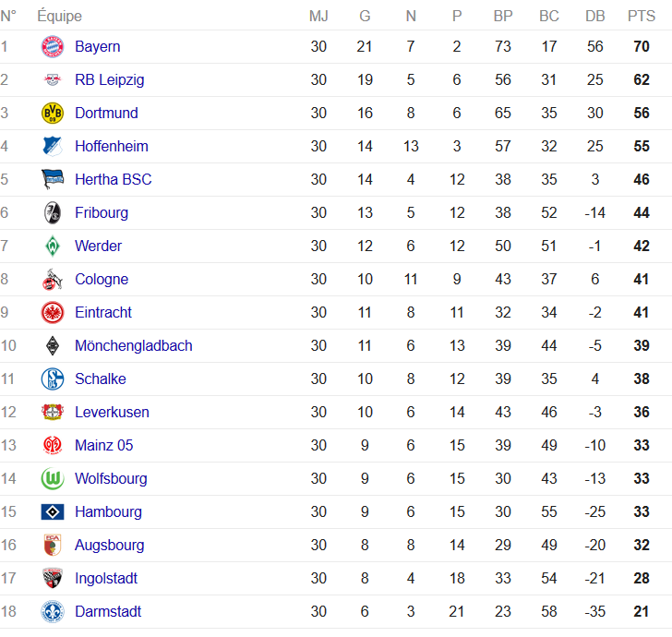Screen dimensions: 672x637
Task: Click the Cologne goat crest
Action: click(53, 279)
